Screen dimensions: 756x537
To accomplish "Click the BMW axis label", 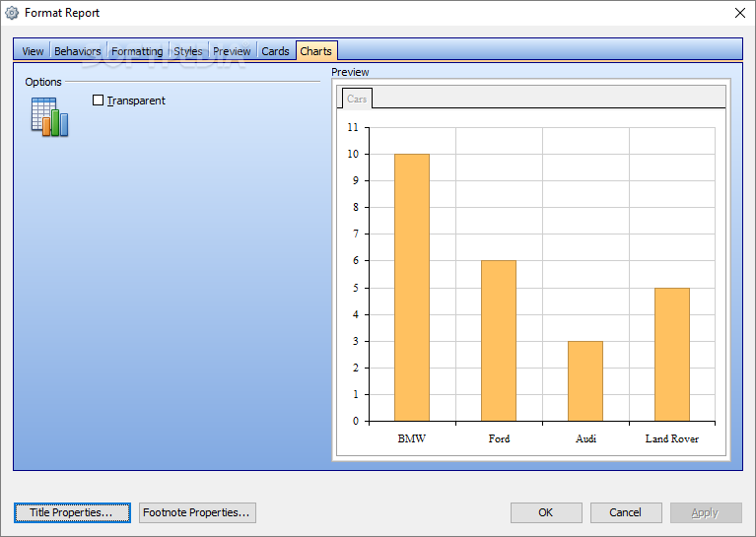I will tap(412, 438).
